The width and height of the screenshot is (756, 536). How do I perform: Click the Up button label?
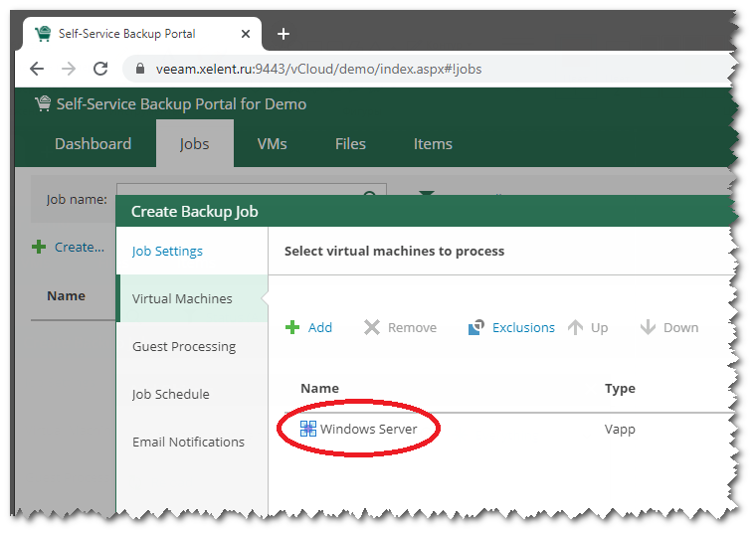(599, 327)
